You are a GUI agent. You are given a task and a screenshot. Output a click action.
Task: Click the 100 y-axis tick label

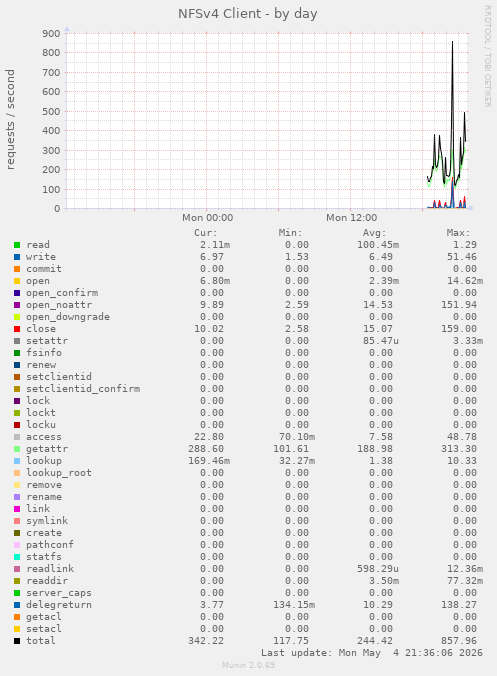coord(51,189)
